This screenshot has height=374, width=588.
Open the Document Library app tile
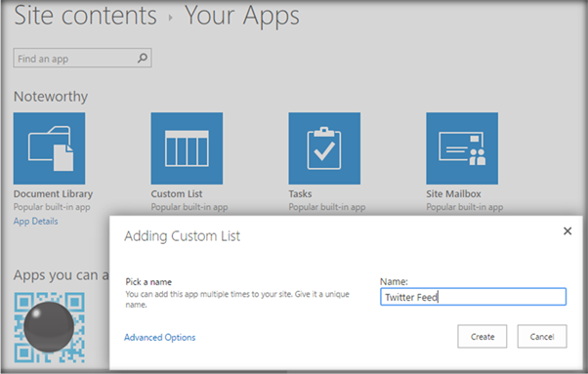49,148
